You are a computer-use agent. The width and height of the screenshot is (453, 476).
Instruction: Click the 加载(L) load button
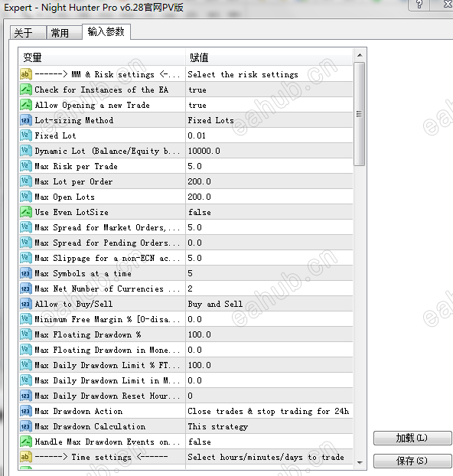412,438
